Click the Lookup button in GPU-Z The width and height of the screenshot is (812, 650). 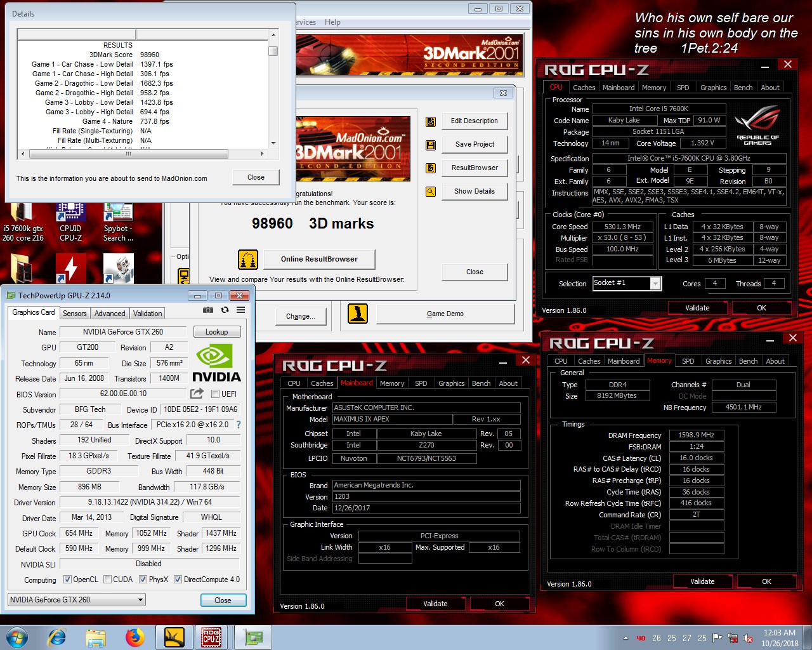point(216,332)
